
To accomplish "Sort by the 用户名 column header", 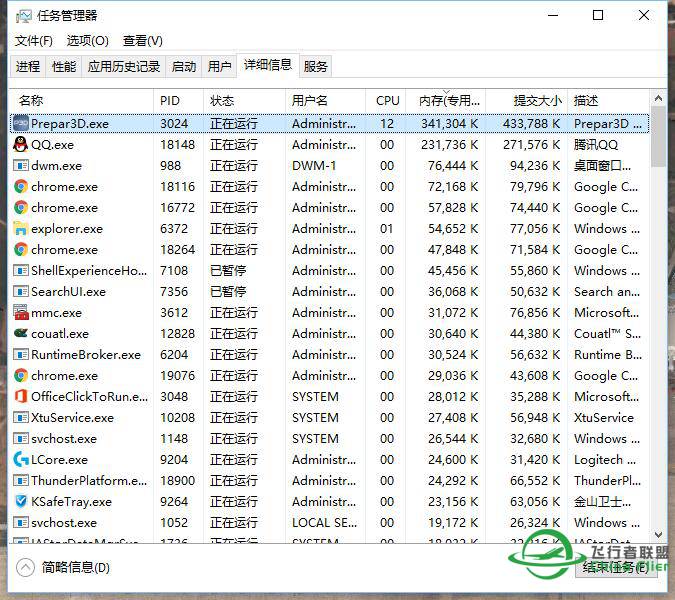I will pyautogui.click(x=325, y=101).
